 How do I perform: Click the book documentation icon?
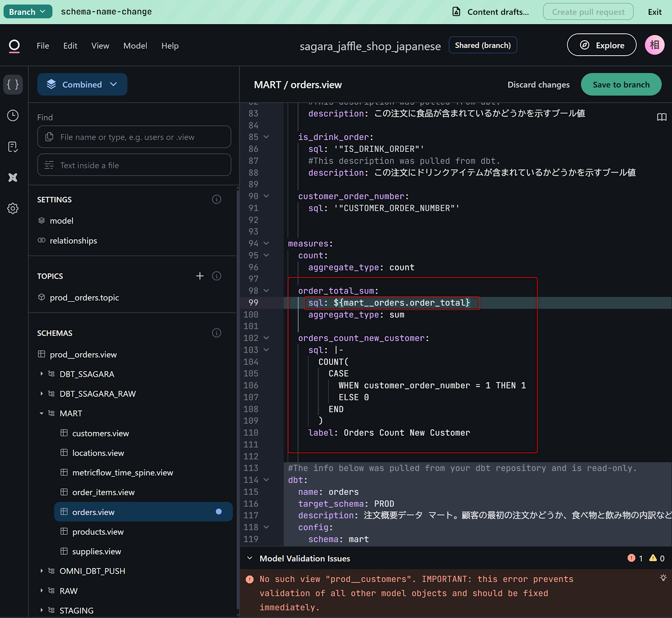coord(661,117)
